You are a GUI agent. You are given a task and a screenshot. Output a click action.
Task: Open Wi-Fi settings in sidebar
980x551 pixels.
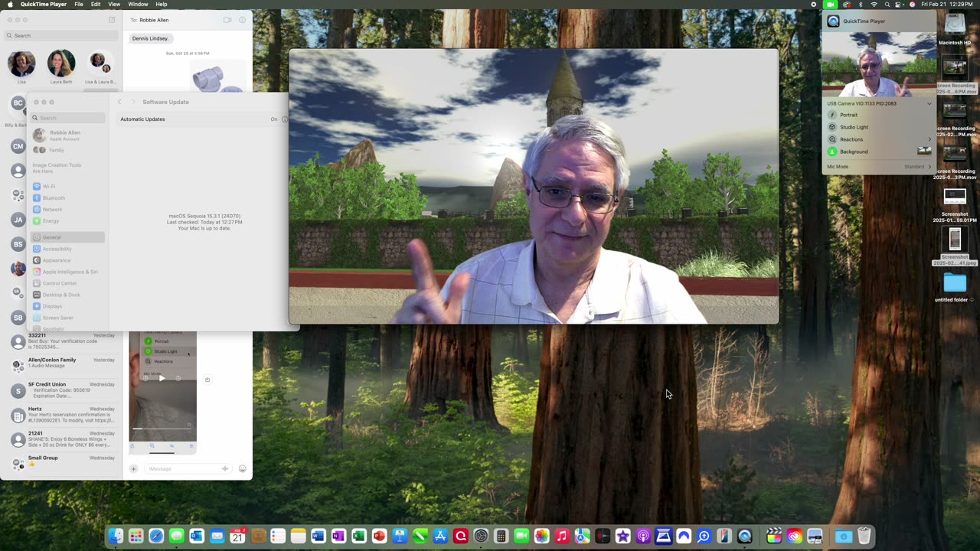(68, 186)
